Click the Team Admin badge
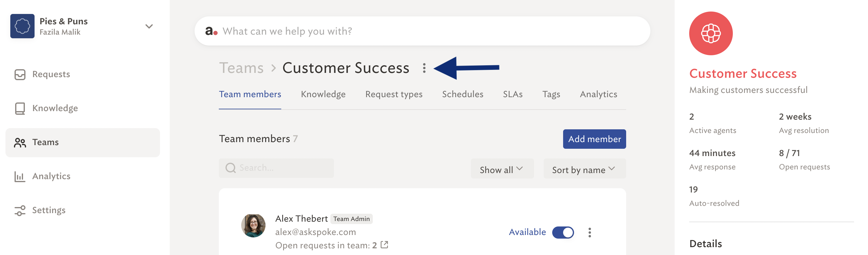 pyautogui.click(x=351, y=219)
